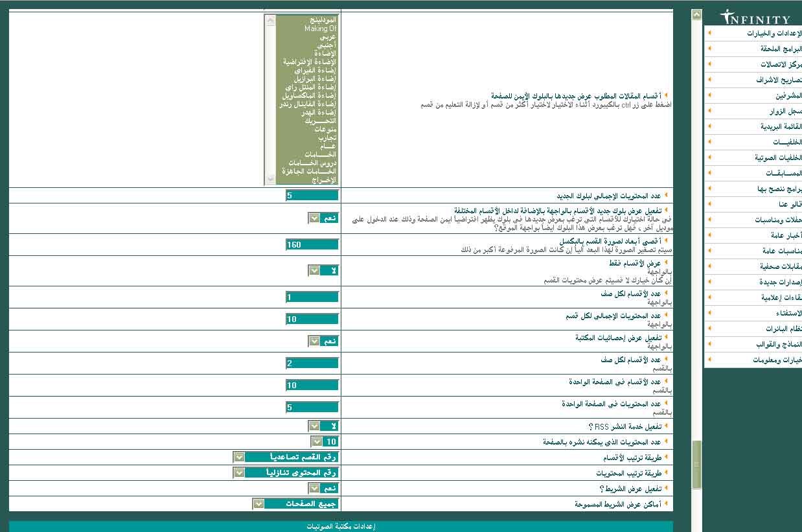The height and width of the screenshot is (532, 802).
Task: Select عام in the sections list
Action: coord(306,146)
